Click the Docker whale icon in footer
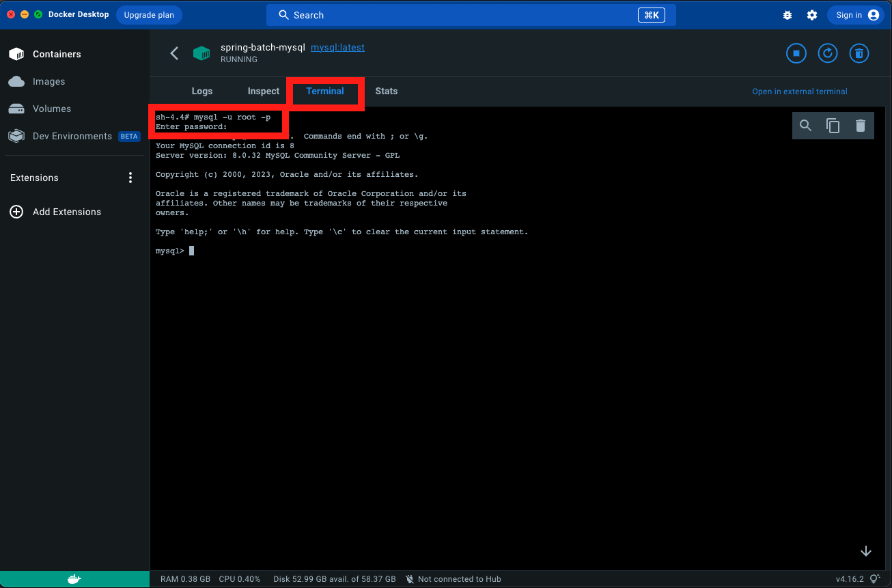This screenshot has width=892, height=588. click(x=74, y=579)
